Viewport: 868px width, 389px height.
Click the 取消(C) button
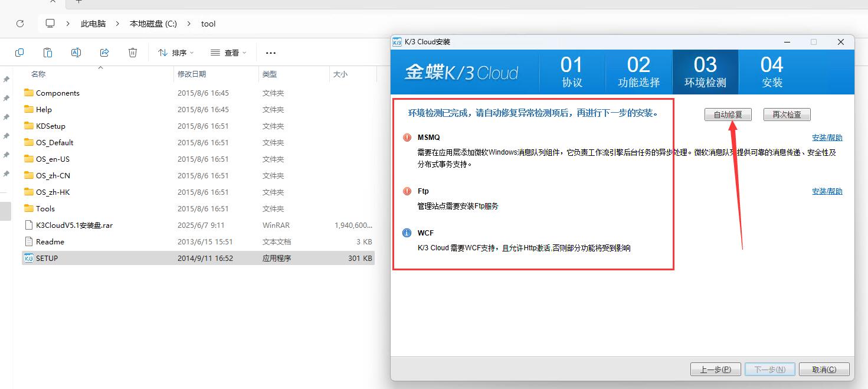(x=824, y=370)
